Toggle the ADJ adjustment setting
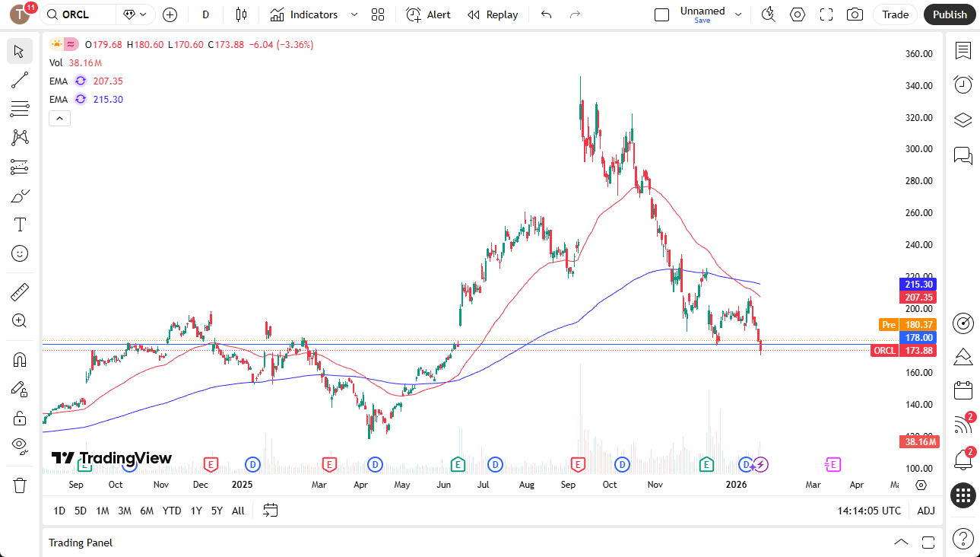Viewport: 980px width, 557px height. (x=926, y=511)
